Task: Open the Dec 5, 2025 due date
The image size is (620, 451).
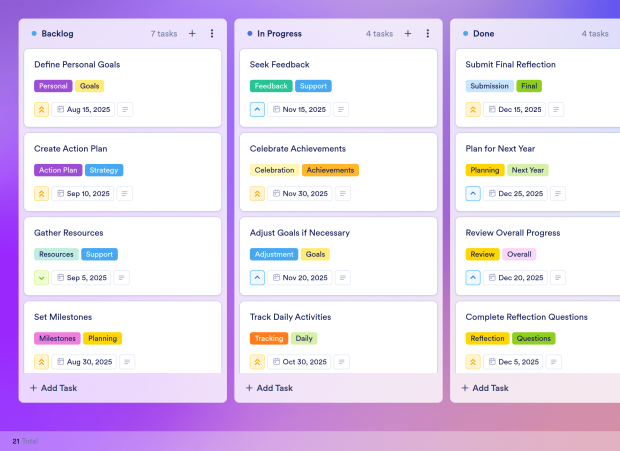Action: (x=513, y=362)
